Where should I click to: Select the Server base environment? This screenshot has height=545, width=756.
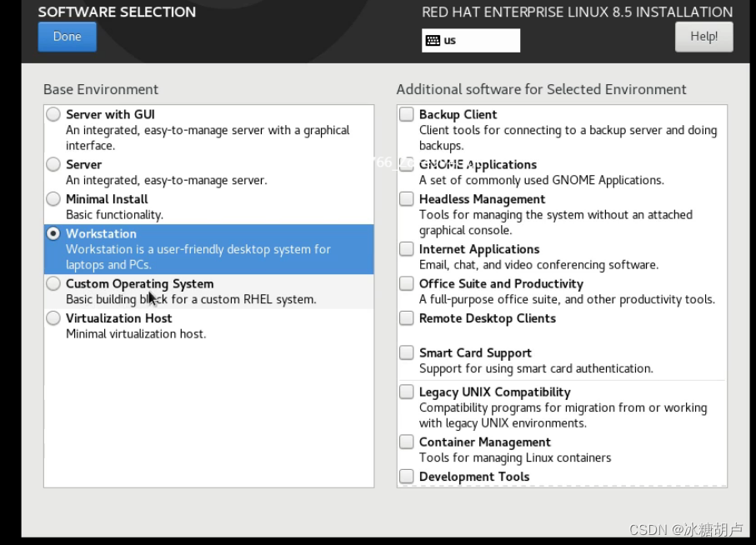click(x=53, y=164)
